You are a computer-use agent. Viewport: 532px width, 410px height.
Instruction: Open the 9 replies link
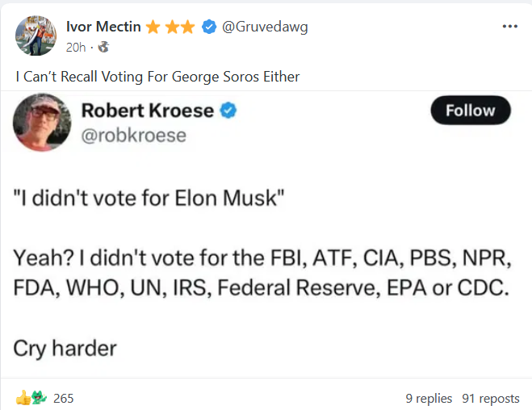tap(429, 398)
